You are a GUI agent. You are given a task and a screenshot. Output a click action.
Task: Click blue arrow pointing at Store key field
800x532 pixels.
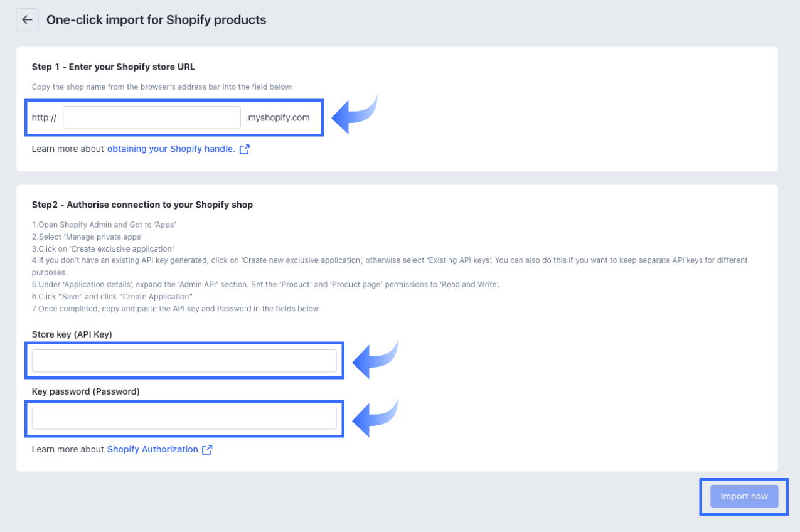pyautogui.click(x=375, y=360)
